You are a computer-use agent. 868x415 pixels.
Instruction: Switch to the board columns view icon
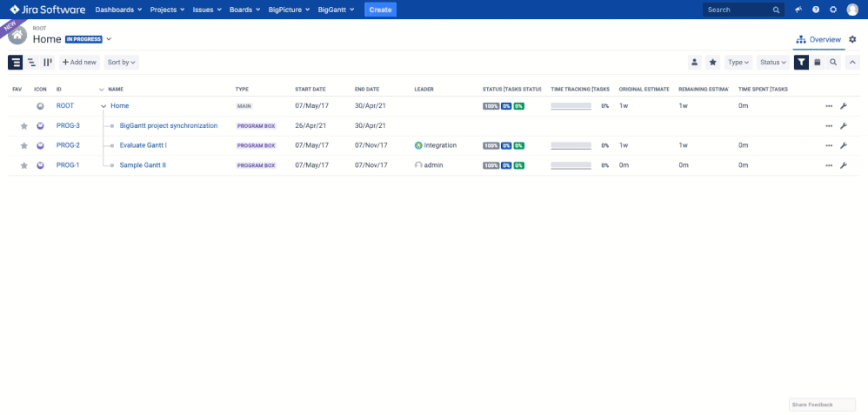[48, 63]
